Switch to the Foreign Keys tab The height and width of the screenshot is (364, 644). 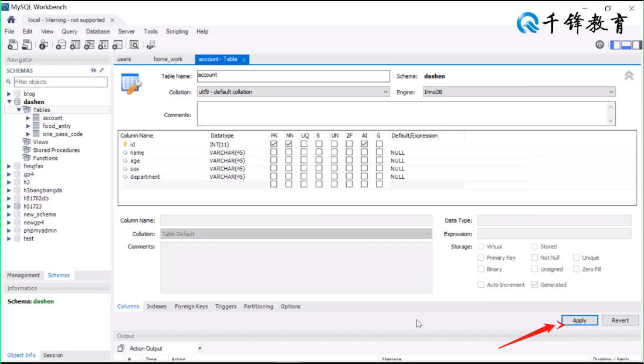[191, 307]
